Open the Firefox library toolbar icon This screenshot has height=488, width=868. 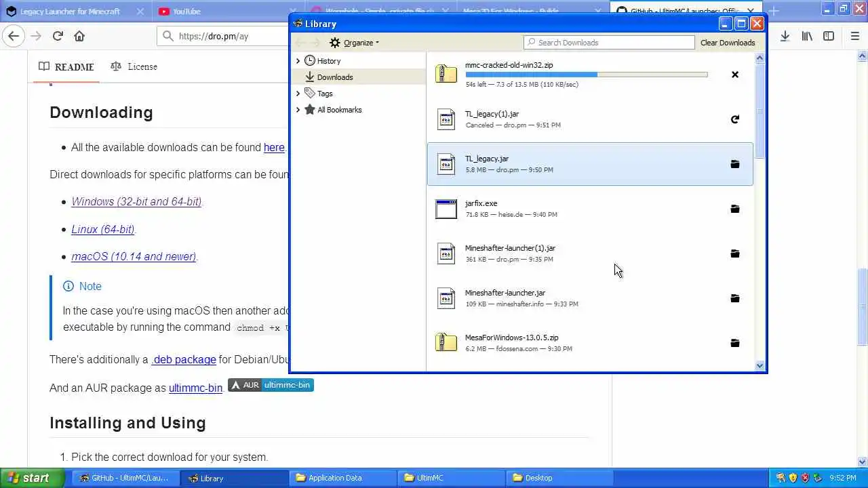(x=807, y=36)
